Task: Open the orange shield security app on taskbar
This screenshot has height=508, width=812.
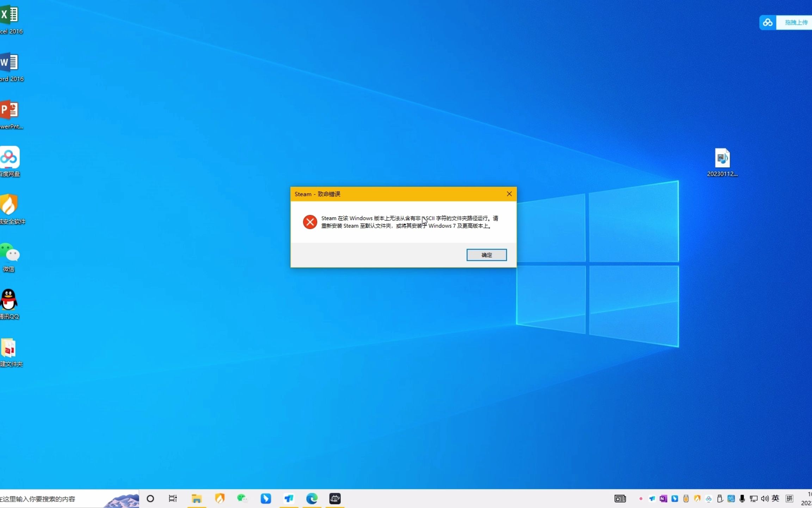Action: pyautogui.click(x=220, y=498)
